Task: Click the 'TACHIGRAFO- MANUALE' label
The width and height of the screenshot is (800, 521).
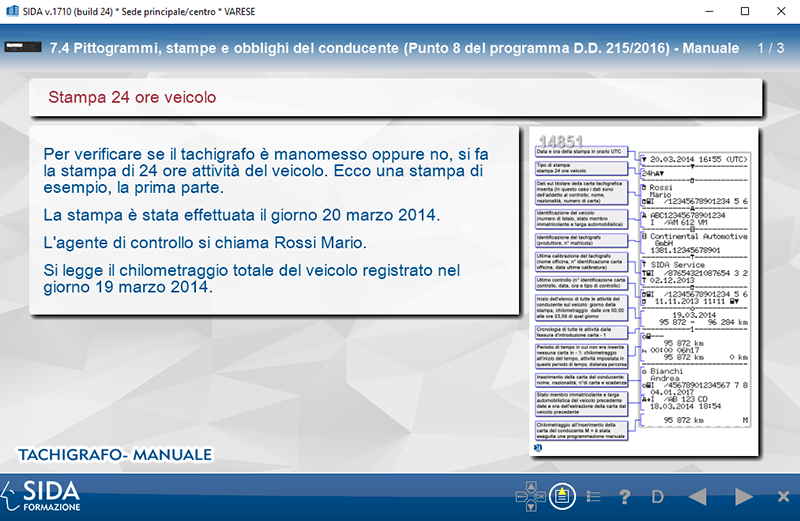Action: 115,455
